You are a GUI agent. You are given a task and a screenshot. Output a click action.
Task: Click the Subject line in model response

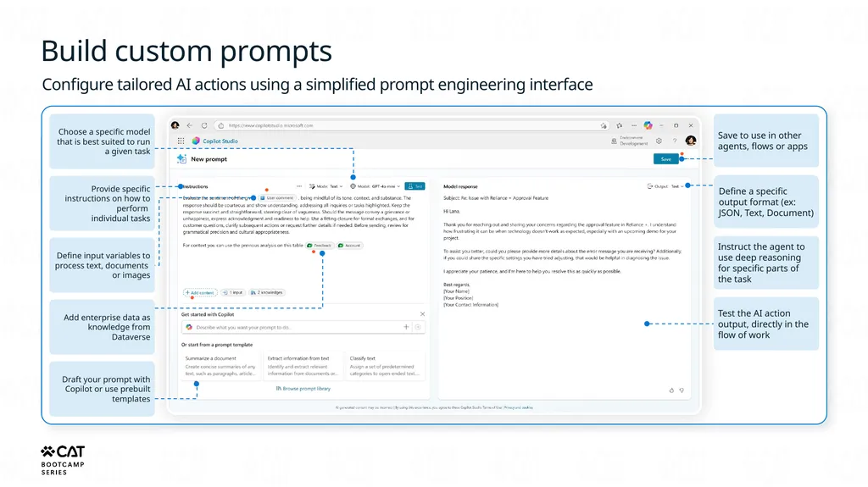click(496, 197)
